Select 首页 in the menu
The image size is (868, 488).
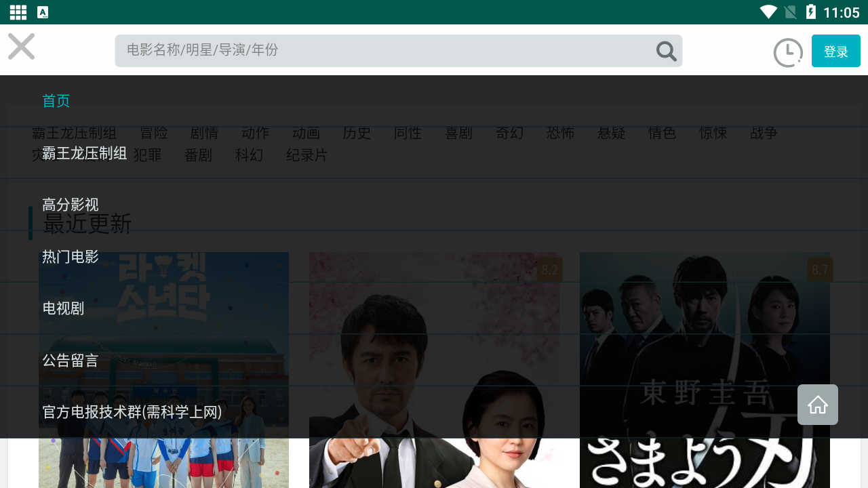[x=56, y=101]
